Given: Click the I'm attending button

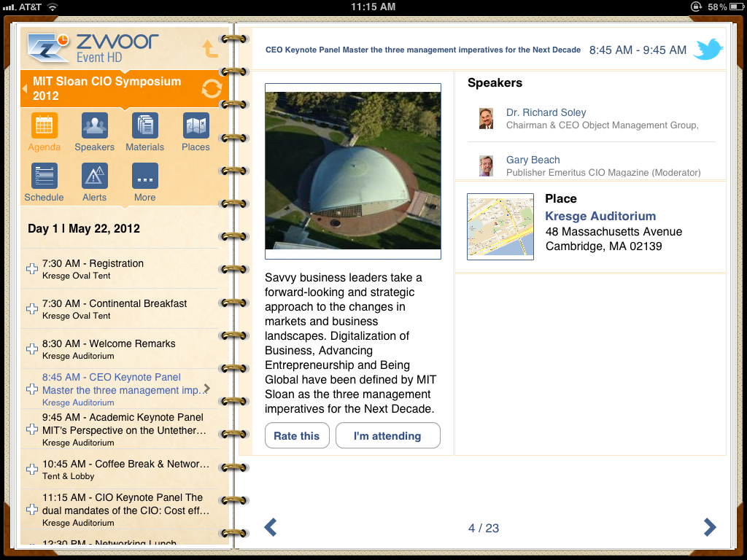Looking at the screenshot, I should pos(387,435).
